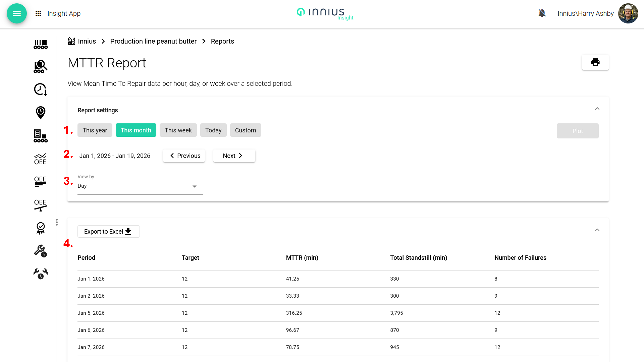Screen dimensions: 644x362
Task: Select the This week period
Action: (x=178, y=130)
